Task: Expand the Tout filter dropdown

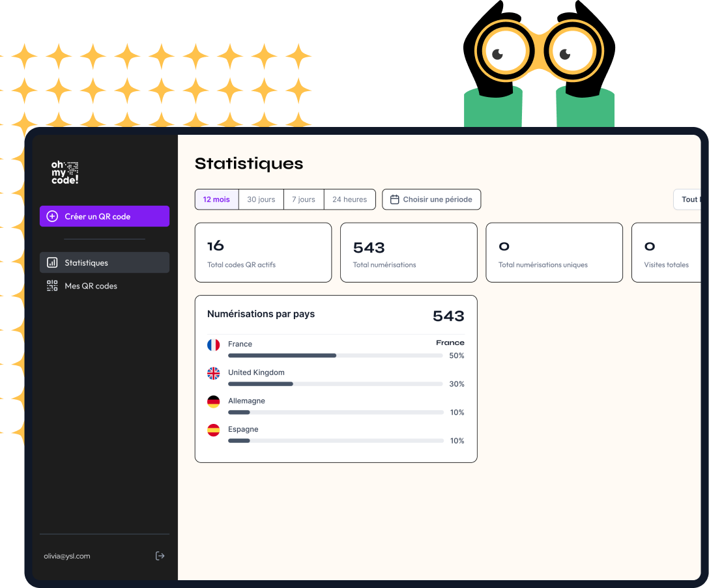Action: 688,199
